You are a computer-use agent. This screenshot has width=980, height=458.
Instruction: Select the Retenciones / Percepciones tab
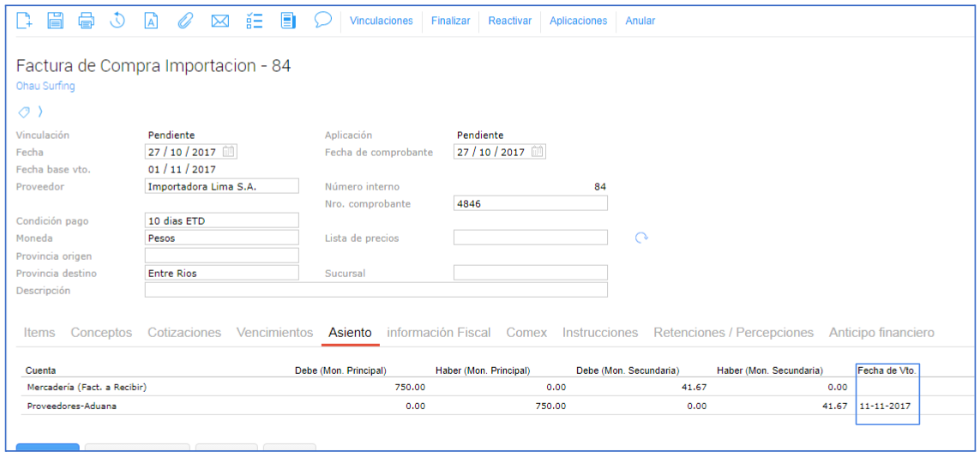tap(733, 333)
